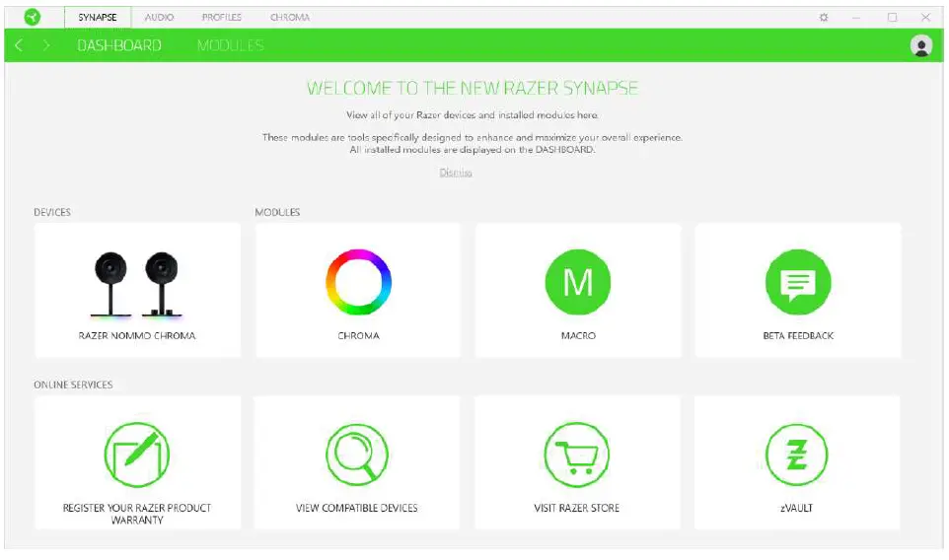Click the Beta Feedback label text
Viewport: 949px width, 560px height.
[798, 335]
